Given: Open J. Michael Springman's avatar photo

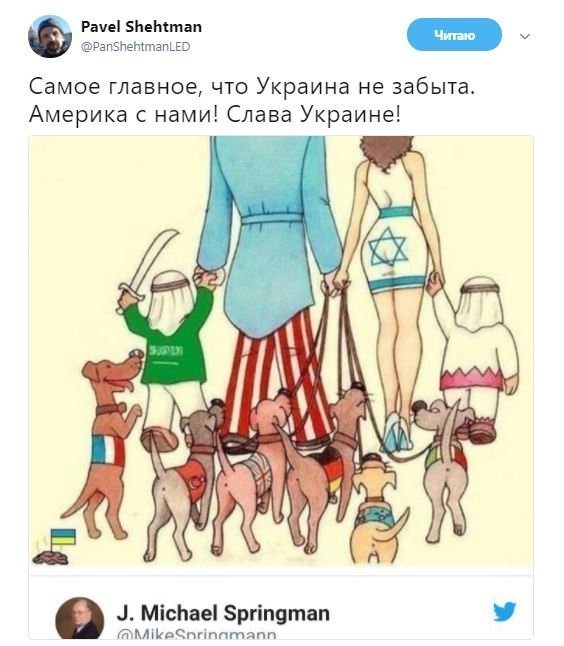Looking at the screenshot, I should (80, 618).
